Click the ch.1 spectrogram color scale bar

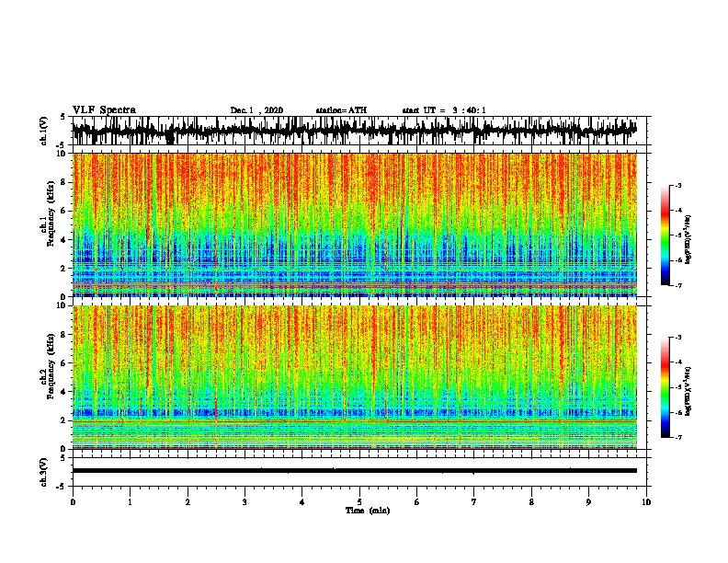665,236
